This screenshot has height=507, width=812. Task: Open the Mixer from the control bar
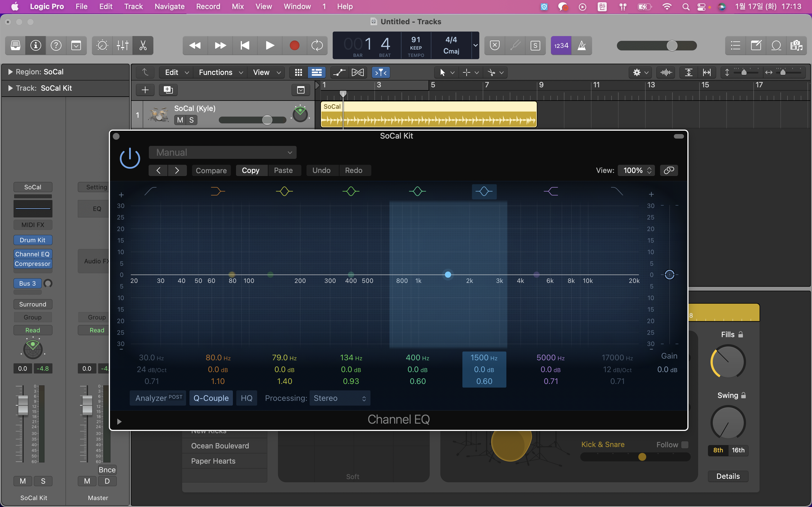click(x=122, y=45)
